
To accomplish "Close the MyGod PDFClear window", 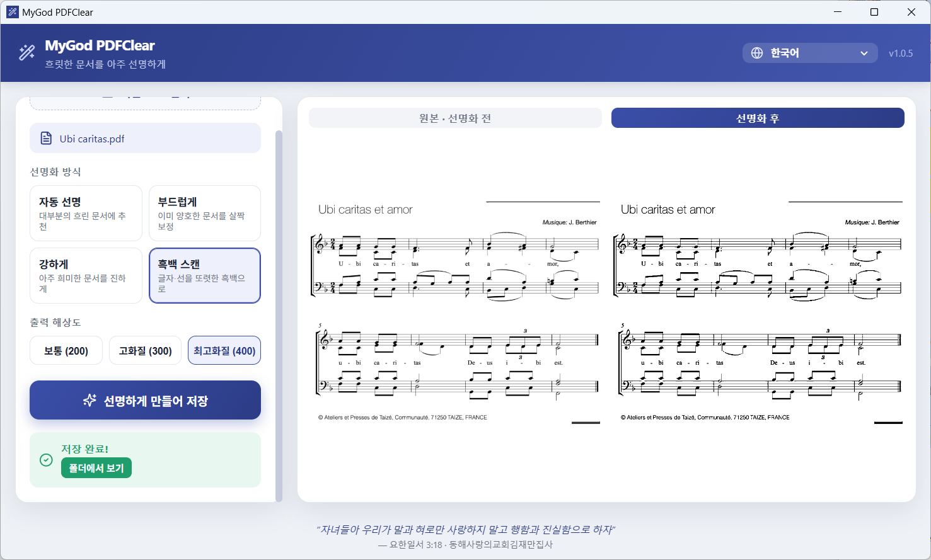I will (x=911, y=12).
